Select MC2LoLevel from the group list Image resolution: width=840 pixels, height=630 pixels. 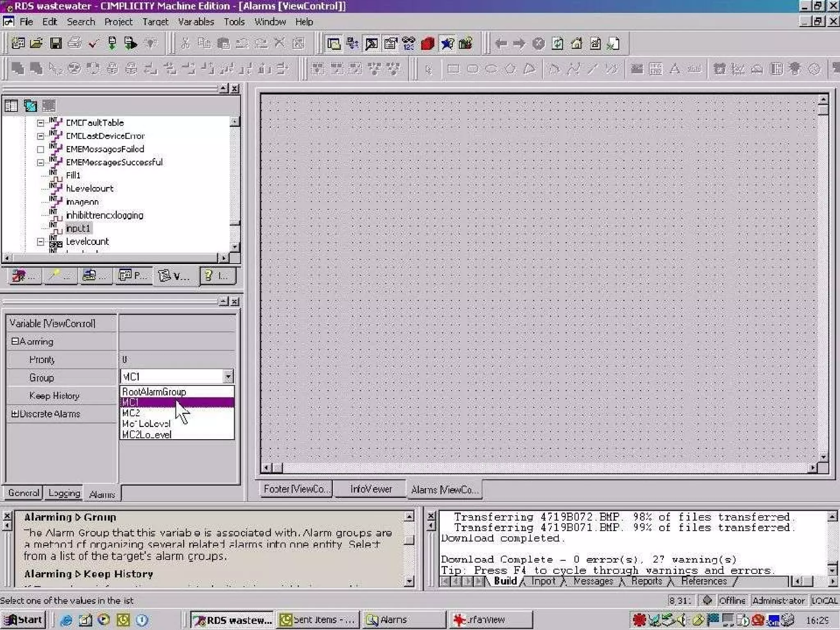coord(147,435)
